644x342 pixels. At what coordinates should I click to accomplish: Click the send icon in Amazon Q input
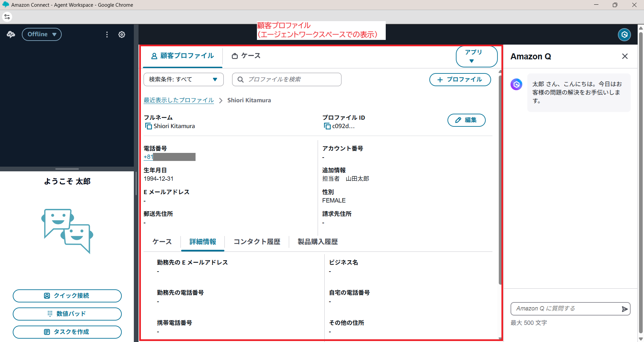click(x=625, y=309)
